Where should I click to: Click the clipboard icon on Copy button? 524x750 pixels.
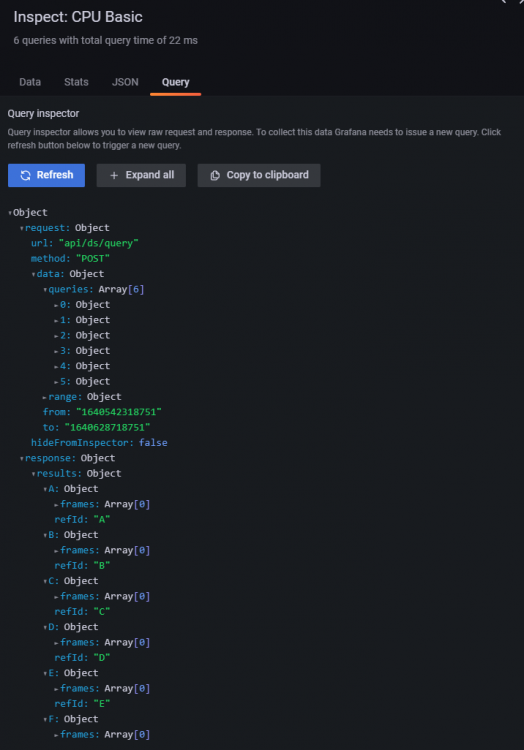coord(215,176)
